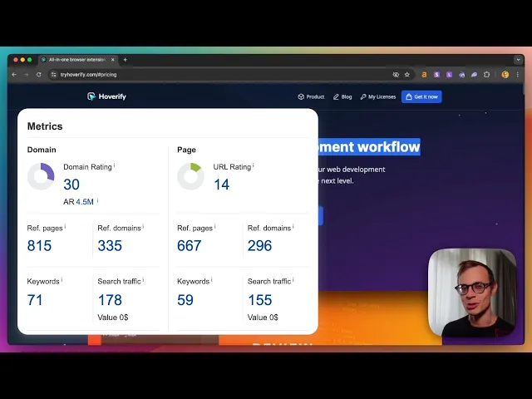Go back with the browser back arrow
The height and width of the screenshot is (399, 532).
[14, 75]
